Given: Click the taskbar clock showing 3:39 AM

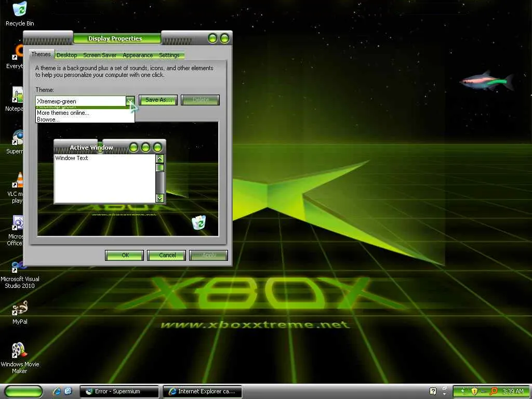Looking at the screenshot, I should (513, 391).
